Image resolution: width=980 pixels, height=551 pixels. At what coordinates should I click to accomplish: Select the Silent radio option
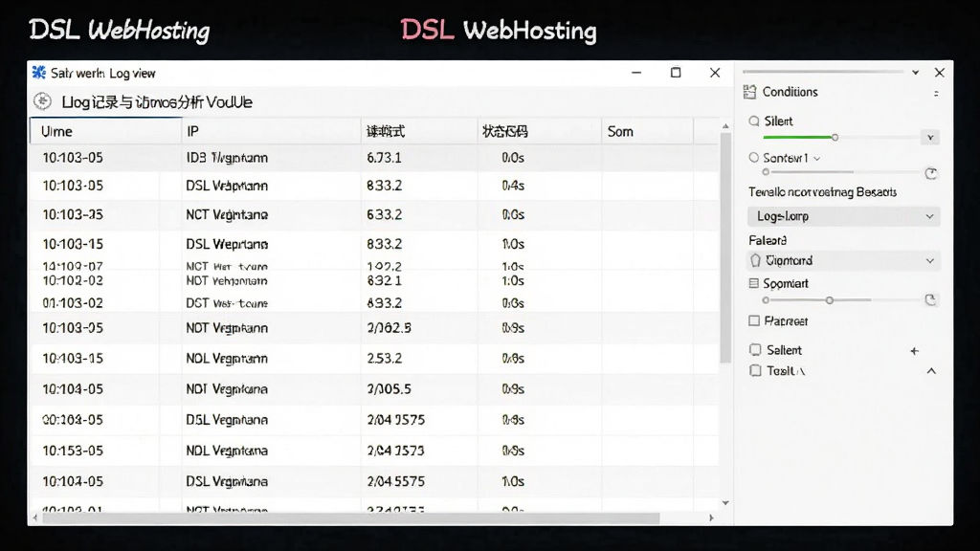[754, 121]
